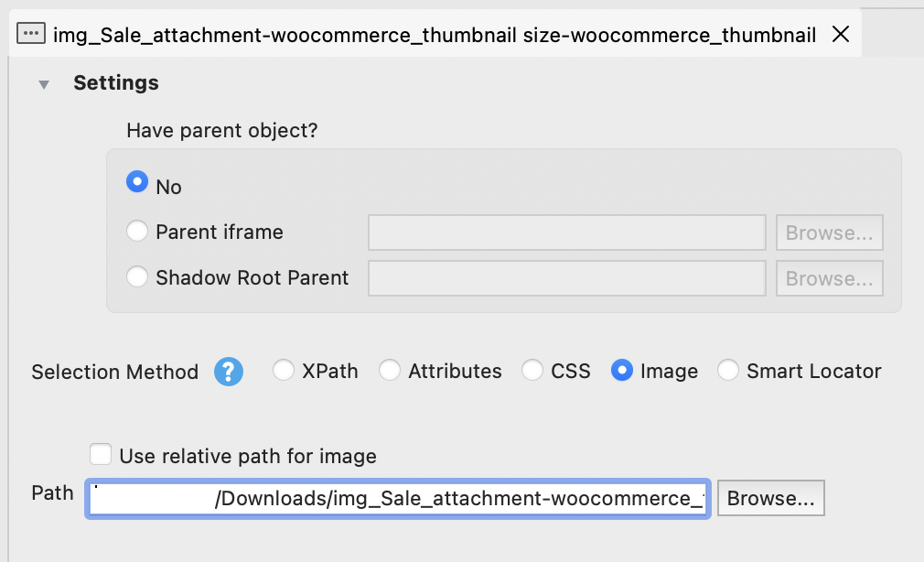Click the ellipsis icon on the tab
The image size is (924, 562).
pyautogui.click(x=30, y=34)
